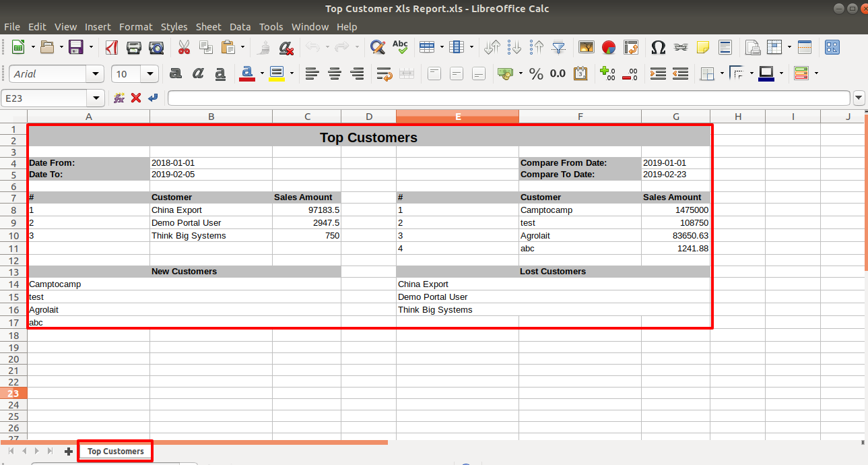The width and height of the screenshot is (868, 465).
Task: Open Function Wizard in formula bar
Action: point(119,98)
